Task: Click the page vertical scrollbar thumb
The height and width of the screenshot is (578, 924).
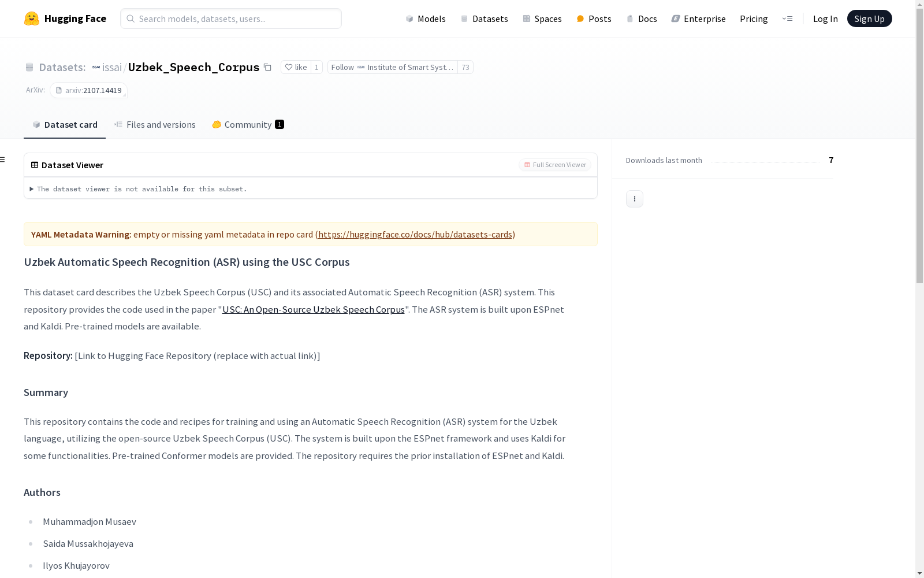Action: (919, 146)
